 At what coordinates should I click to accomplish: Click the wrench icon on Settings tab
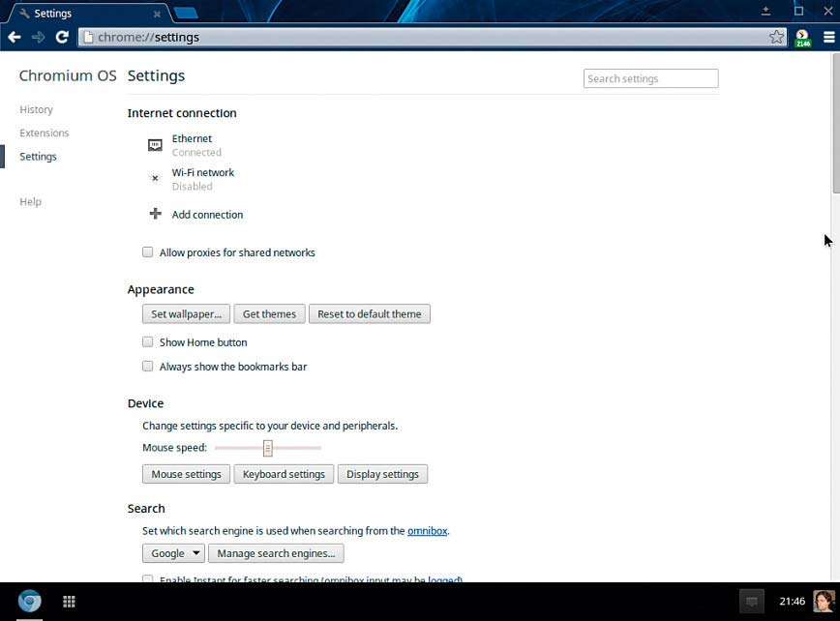[24, 14]
